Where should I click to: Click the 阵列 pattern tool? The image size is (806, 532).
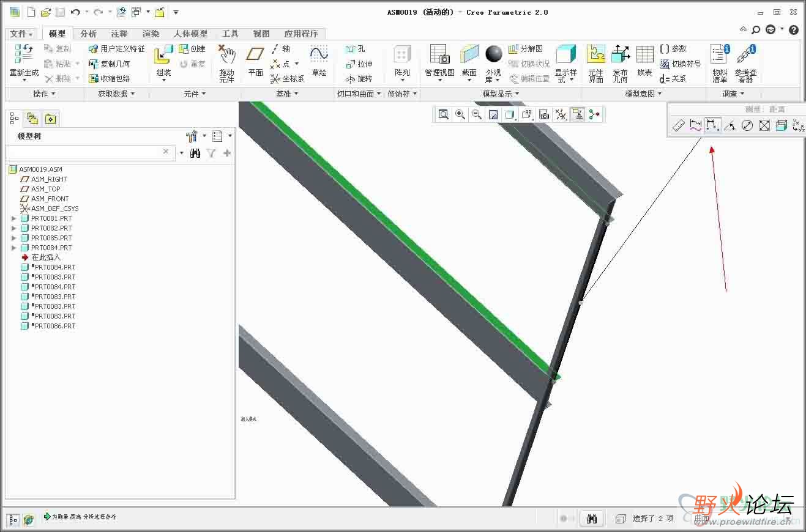click(402, 64)
